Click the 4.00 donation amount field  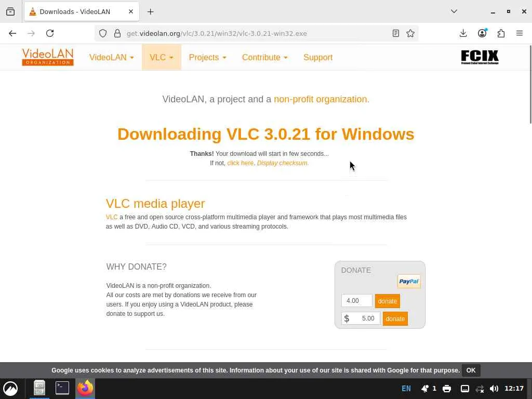[356, 301]
